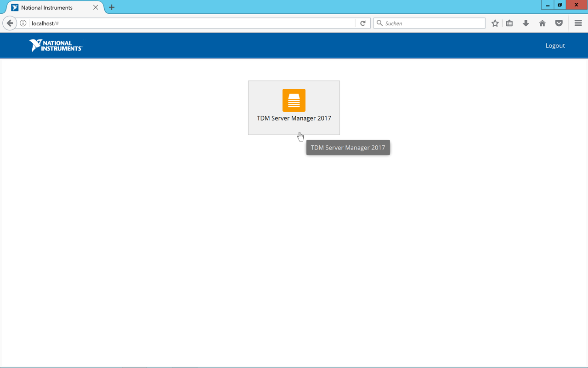Go back to the previous page
This screenshot has width=588, height=368.
pyautogui.click(x=10, y=23)
